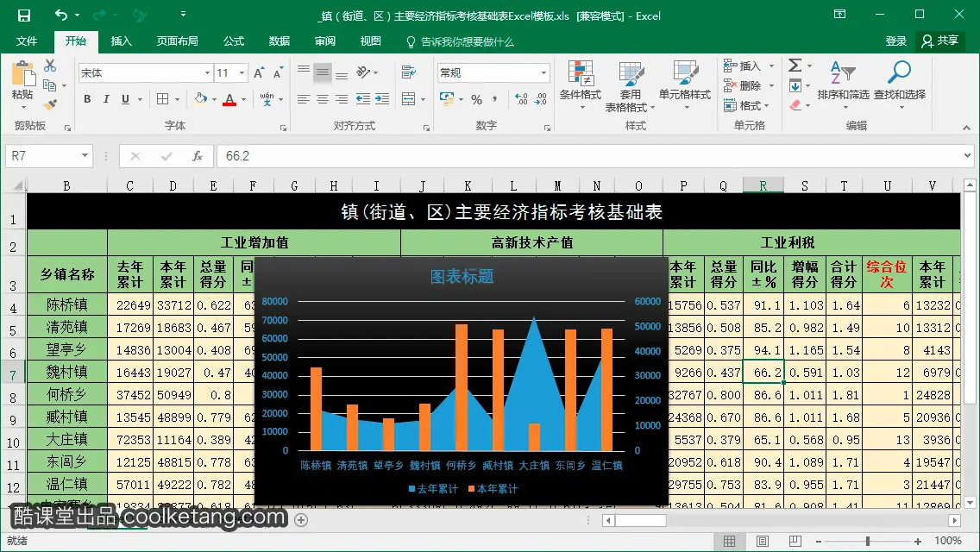Click the red Font Color swatch
The image size is (980, 552).
(229, 99)
